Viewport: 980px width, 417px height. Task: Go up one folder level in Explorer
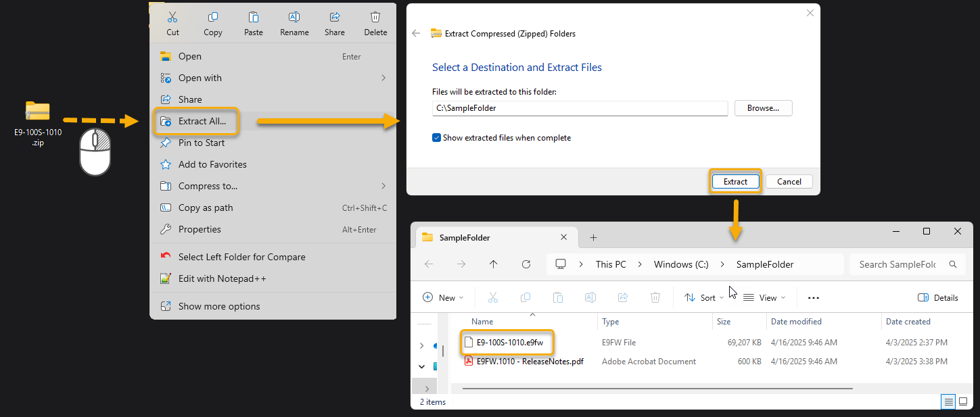point(494,264)
